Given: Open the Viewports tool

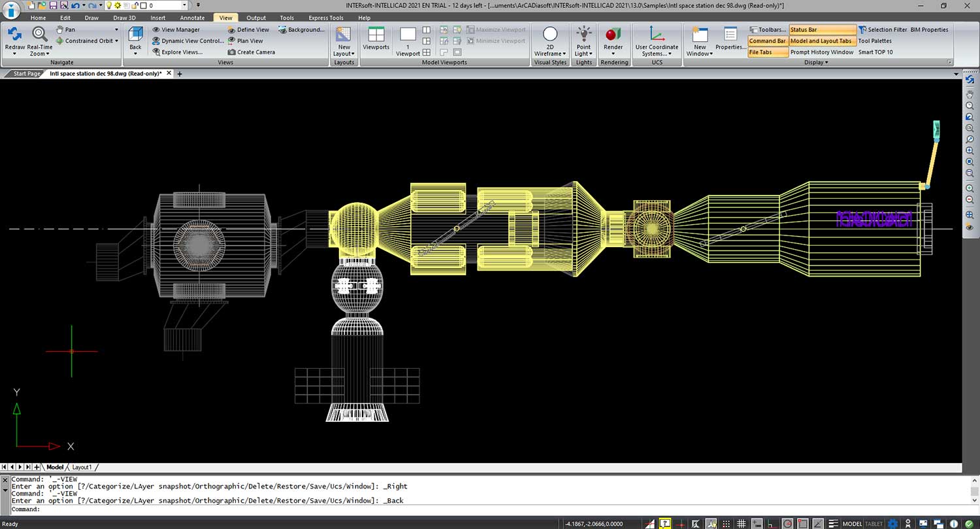Looking at the screenshot, I should click(x=376, y=38).
